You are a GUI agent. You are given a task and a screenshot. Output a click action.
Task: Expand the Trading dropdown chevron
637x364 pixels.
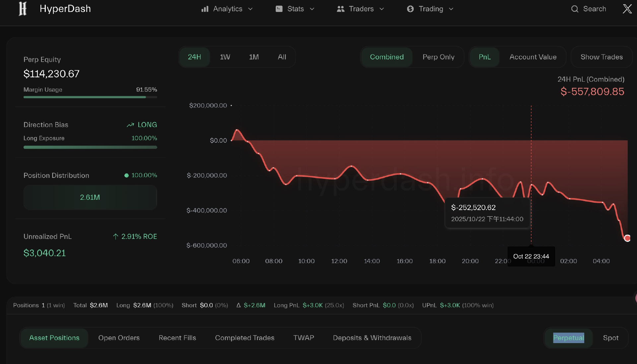tap(451, 9)
